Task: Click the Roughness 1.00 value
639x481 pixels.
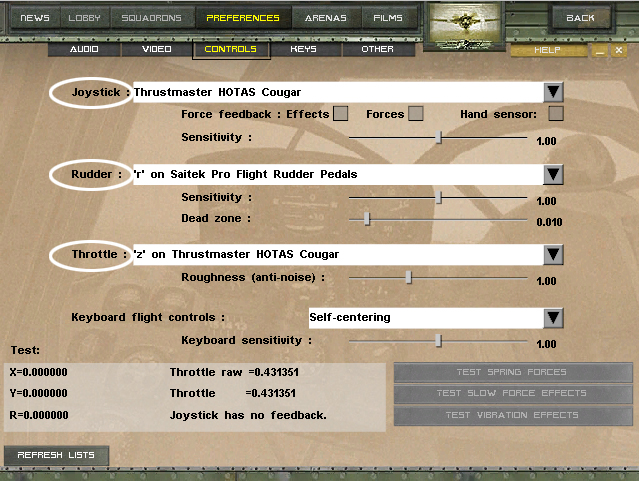Action: (x=546, y=281)
